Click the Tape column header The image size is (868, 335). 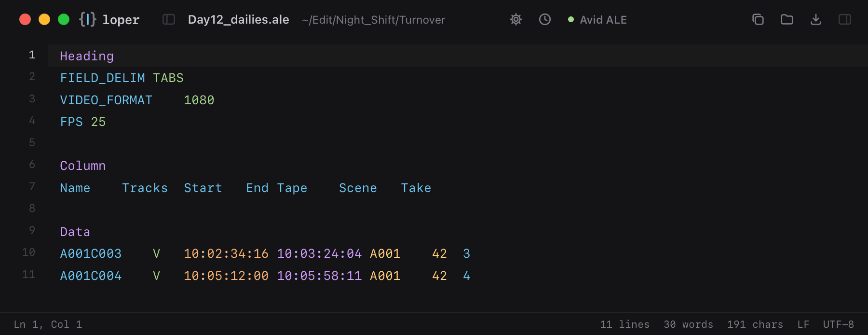click(x=292, y=188)
